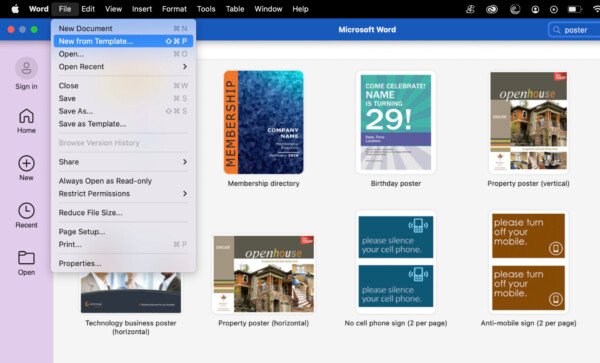Pick the Membership directory template
This screenshot has width=600, height=363.
pos(264,122)
